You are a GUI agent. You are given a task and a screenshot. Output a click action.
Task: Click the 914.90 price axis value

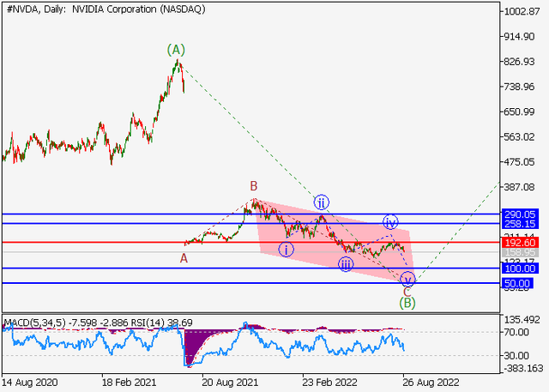point(519,36)
